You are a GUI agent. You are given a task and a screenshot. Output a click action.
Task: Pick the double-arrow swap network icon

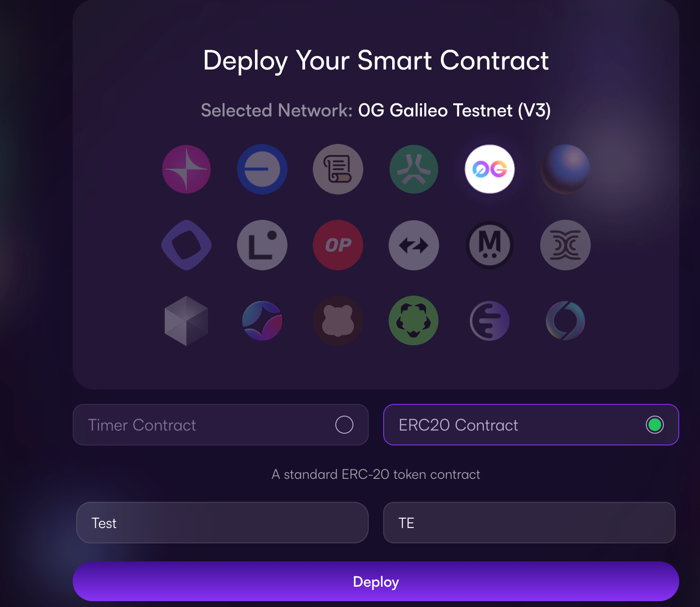tap(414, 245)
